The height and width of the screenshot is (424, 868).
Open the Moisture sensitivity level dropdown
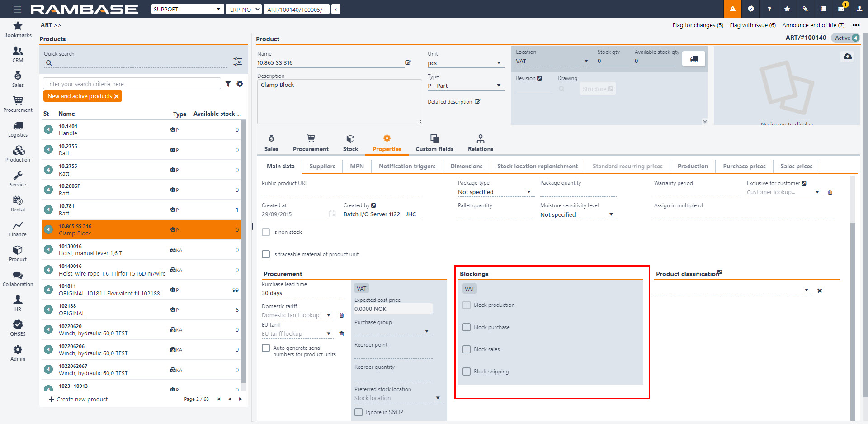tap(611, 215)
